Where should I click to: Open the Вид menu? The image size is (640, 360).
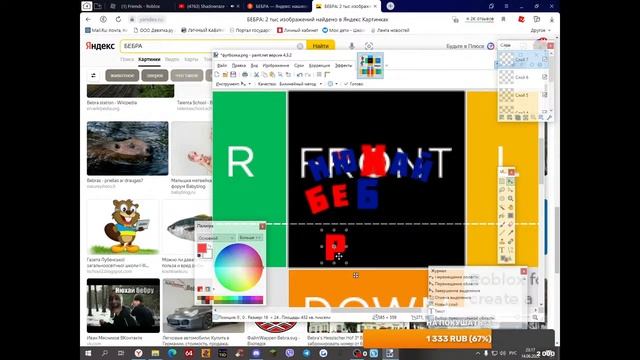click(254, 65)
